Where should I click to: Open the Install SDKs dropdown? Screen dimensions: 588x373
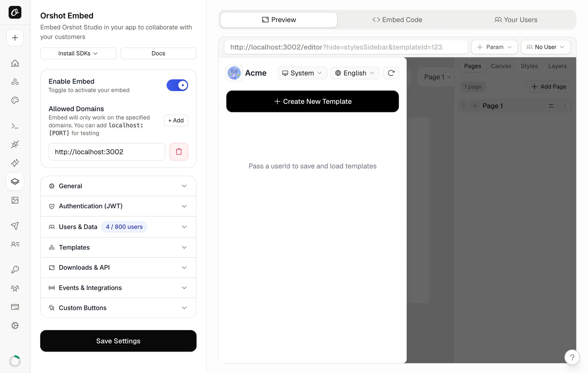point(78,53)
